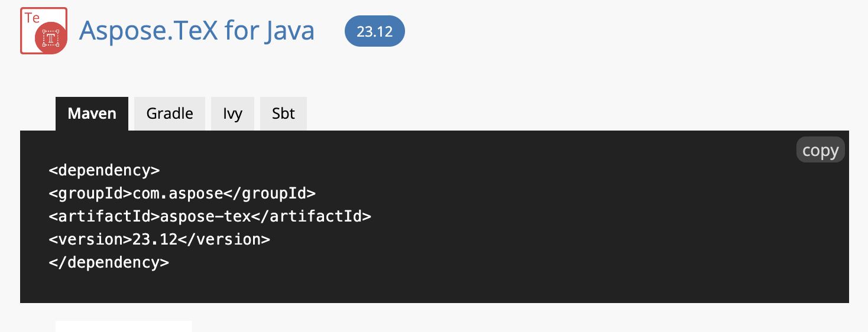Screen dimensions: 868x332
Task: Switch to the Sbt tab
Action: (x=283, y=113)
